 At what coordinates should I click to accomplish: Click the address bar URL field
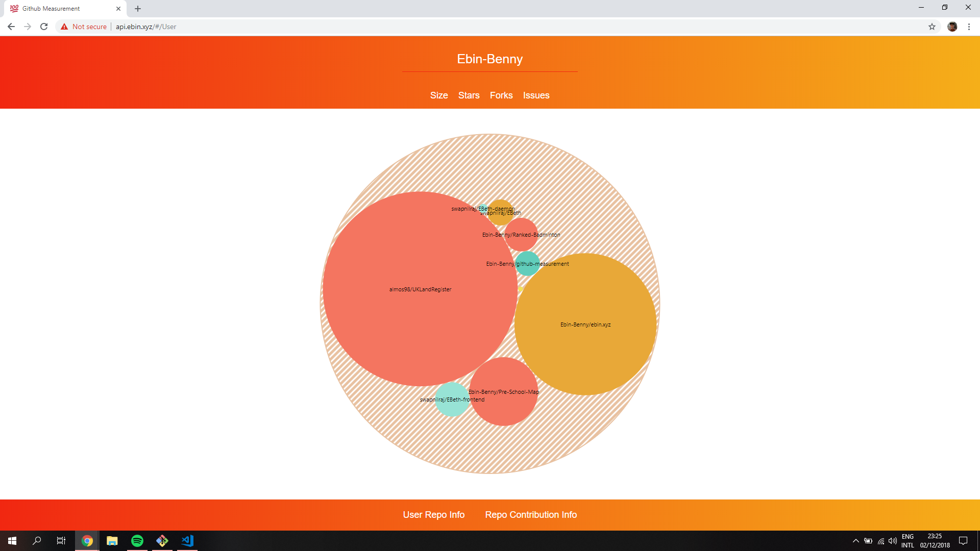click(408, 27)
